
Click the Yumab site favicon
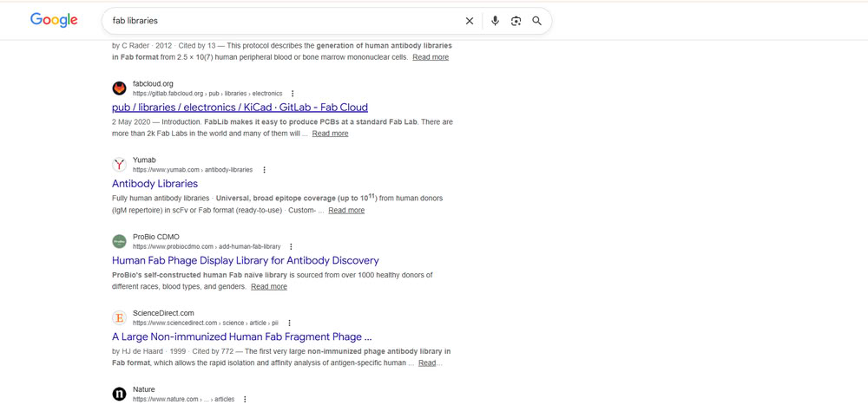pyautogui.click(x=120, y=165)
